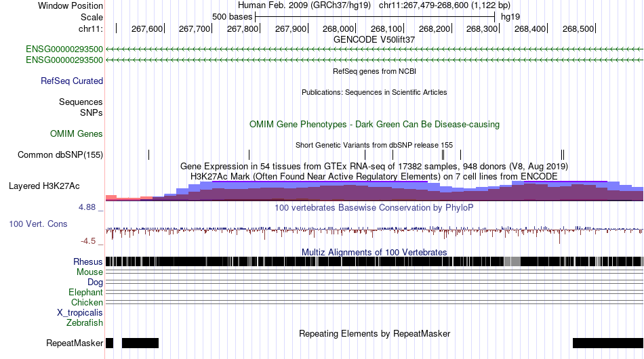Screen dimensions: 644x359
Task: Click the genome position chr11:267,479-268,600 text
Action: tap(445, 5)
